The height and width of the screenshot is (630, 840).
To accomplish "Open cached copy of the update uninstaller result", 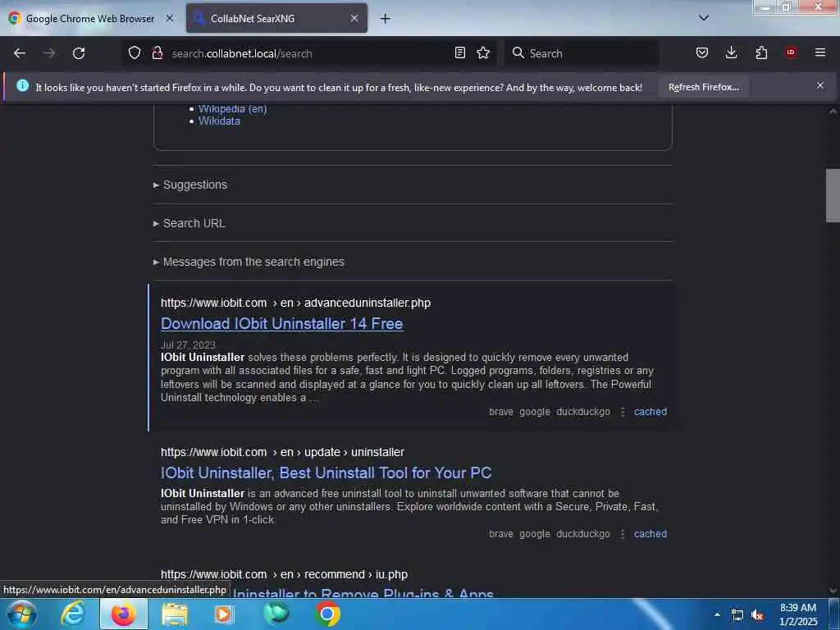I will pos(651,533).
